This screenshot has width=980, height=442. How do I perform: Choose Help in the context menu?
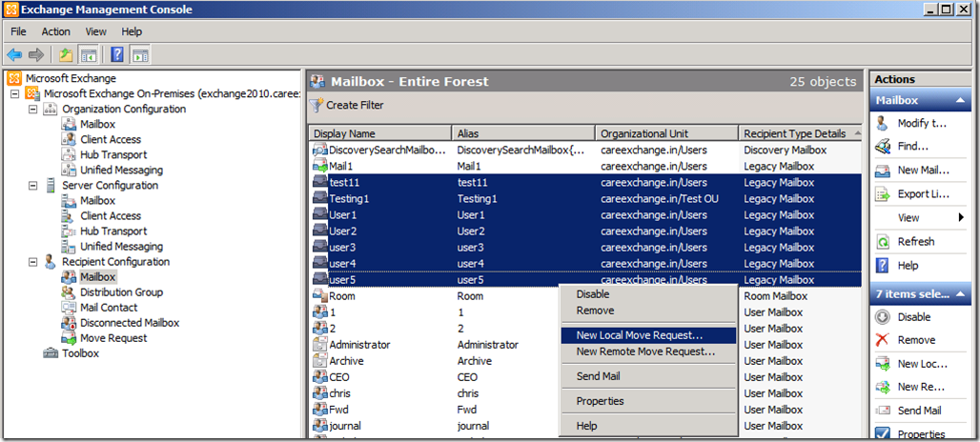(648, 426)
